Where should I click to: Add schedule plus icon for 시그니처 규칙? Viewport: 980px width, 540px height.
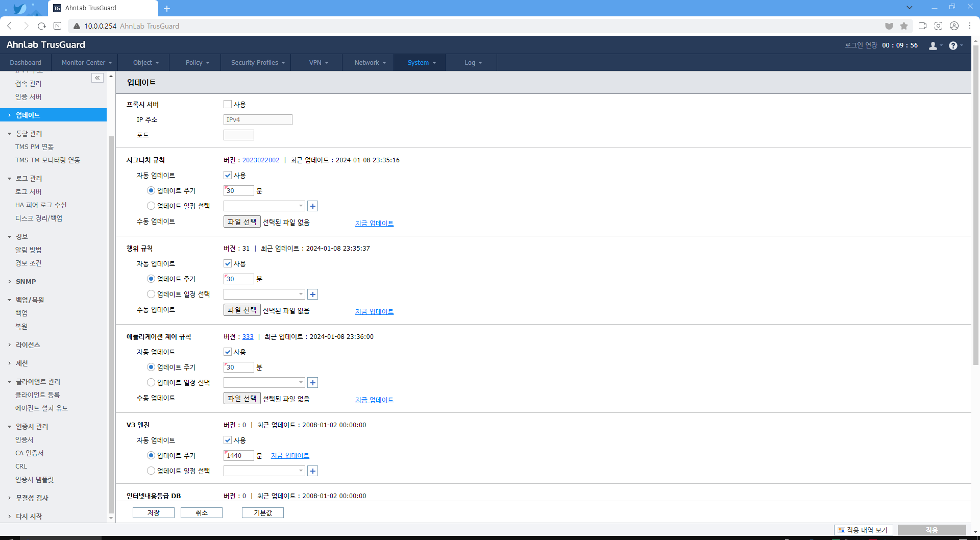point(313,206)
